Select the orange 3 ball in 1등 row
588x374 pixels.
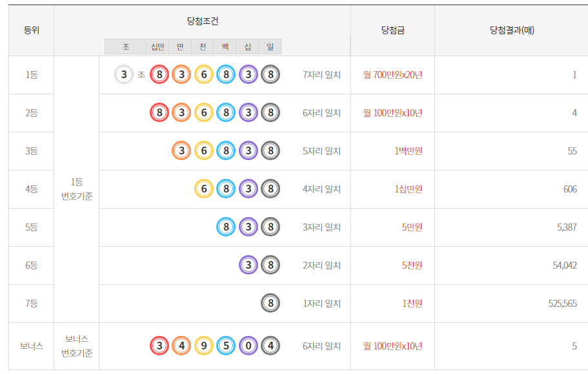pyautogui.click(x=181, y=74)
